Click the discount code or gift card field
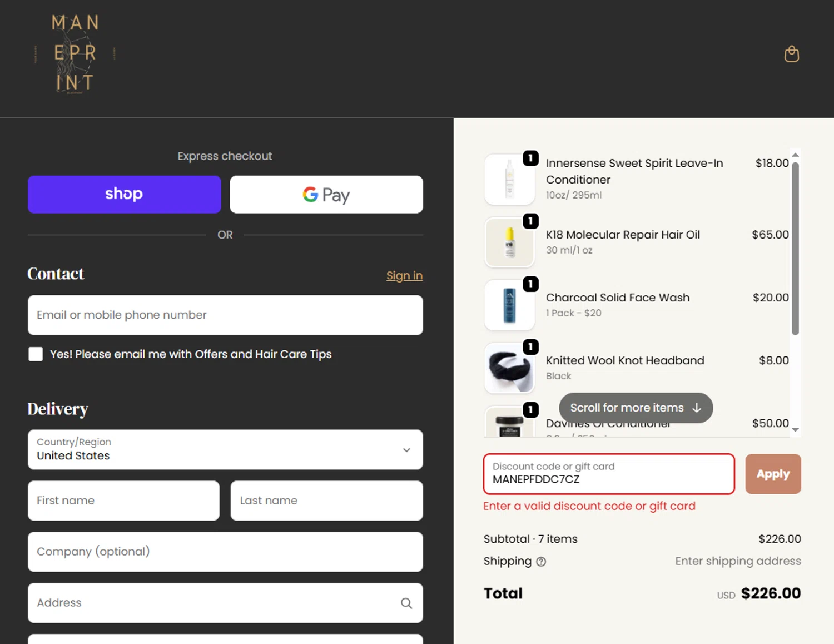The height and width of the screenshot is (644, 834). 609,474
